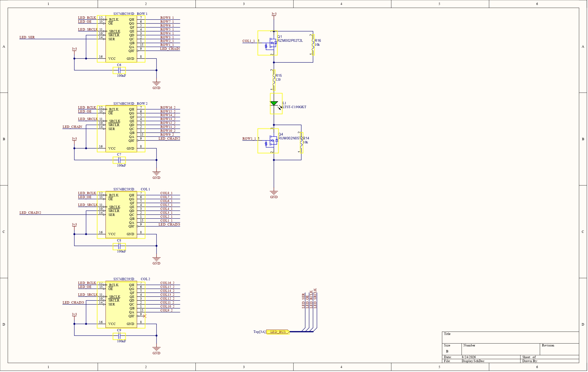Select the Q1 P-channel MOSFET symbol

[268, 43]
